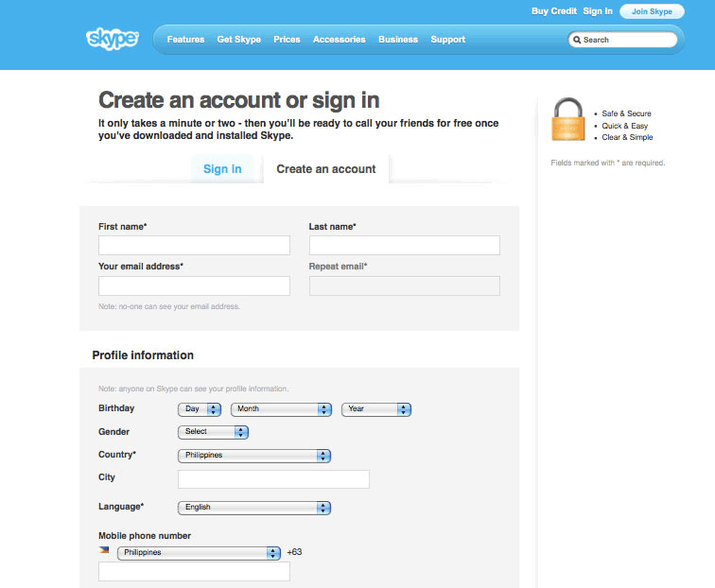This screenshot has width=715, height=588.
Task: Click the Last name field
Action: click(x=405, y=245)
